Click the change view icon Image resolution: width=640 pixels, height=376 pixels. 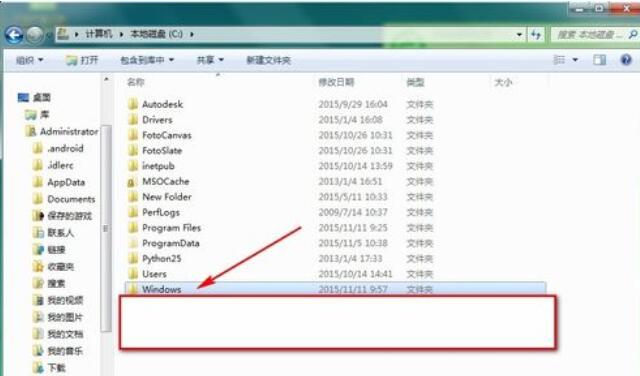(x=559, y=60)
